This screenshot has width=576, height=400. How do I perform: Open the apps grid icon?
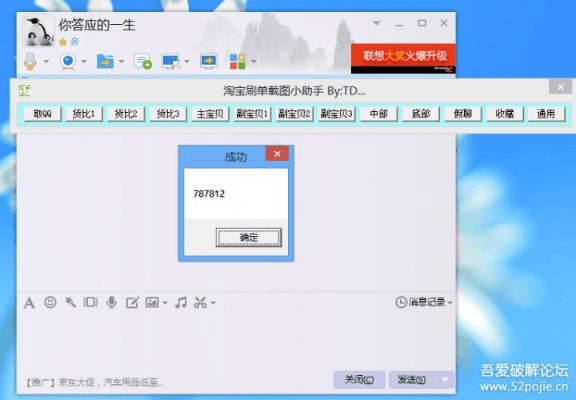point(238,61)
